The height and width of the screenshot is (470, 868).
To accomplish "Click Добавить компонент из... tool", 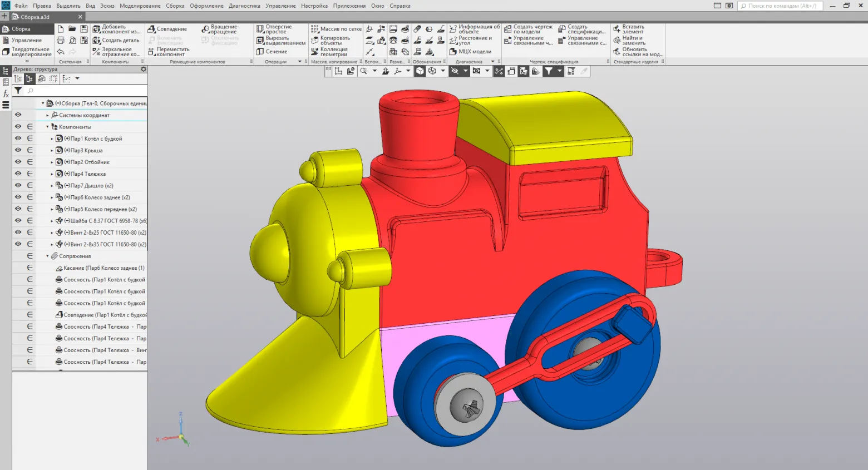I will [117, 29].
